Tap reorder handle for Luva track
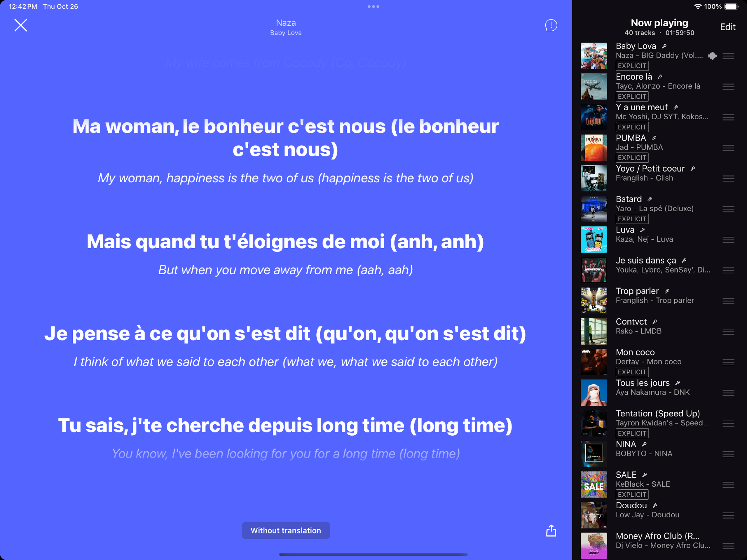Screen dimensions: 747x560 click(x=728, y=240)
